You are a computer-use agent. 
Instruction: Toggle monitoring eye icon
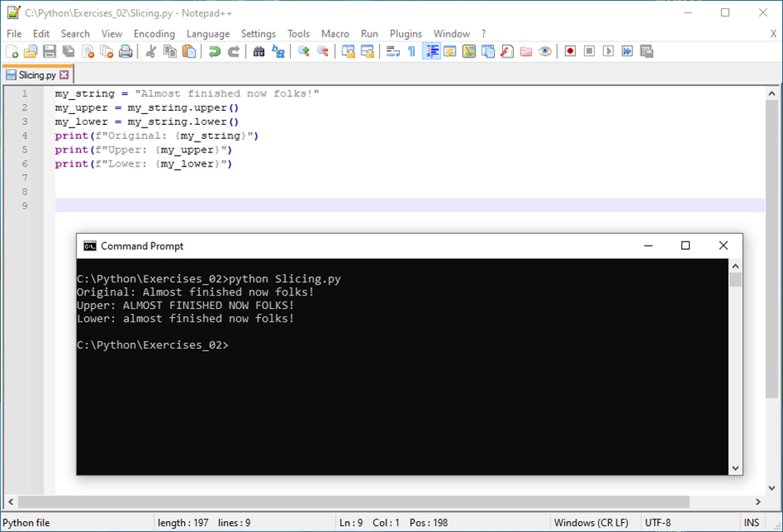tap(545, 52)
